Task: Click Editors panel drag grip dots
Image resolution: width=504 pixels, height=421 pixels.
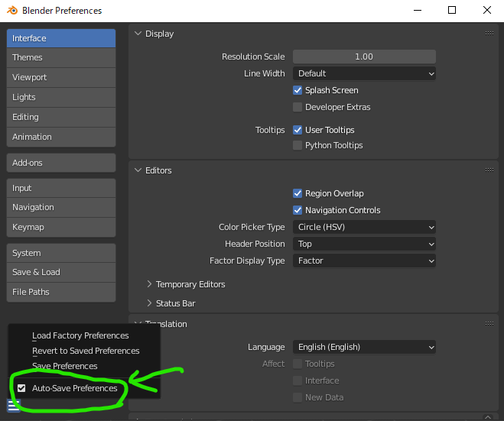Action: coord(489,170)
